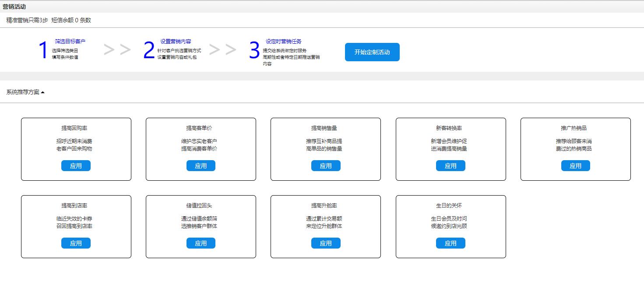Apply the 提高到店率 recommended plan
Viewport: 644px width, 284px height.
coord(76,243)
